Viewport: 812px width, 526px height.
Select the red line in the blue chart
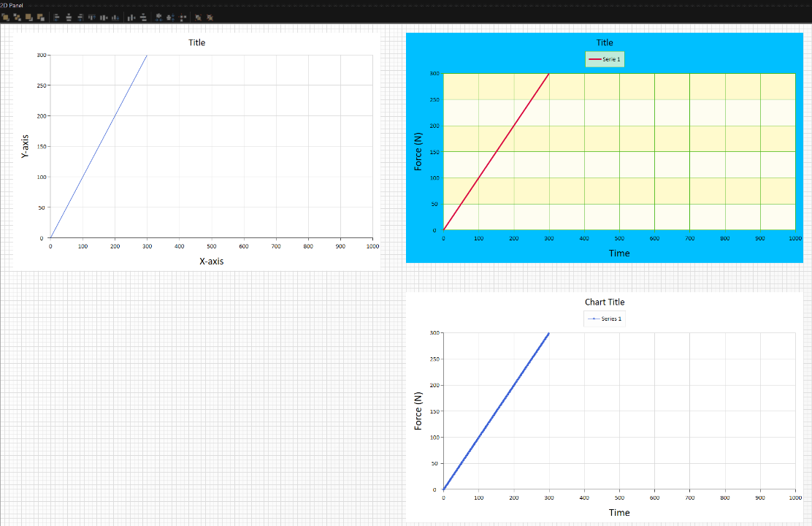pos(497,152)
